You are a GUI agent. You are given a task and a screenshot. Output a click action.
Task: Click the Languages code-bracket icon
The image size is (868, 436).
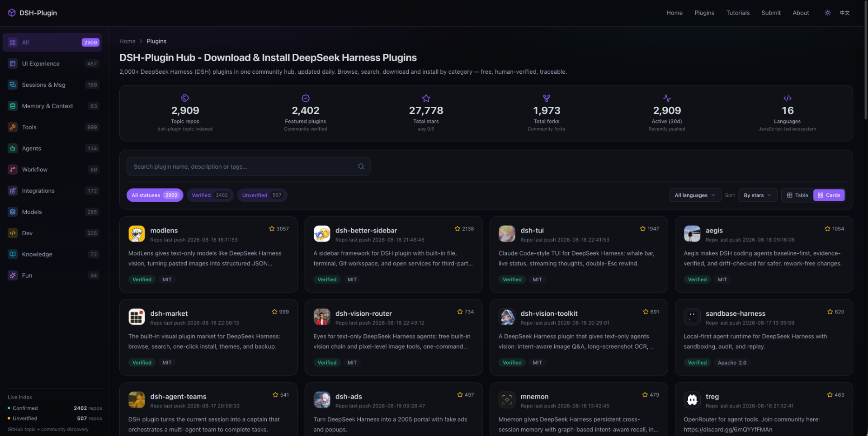click(x=788, y=98)
